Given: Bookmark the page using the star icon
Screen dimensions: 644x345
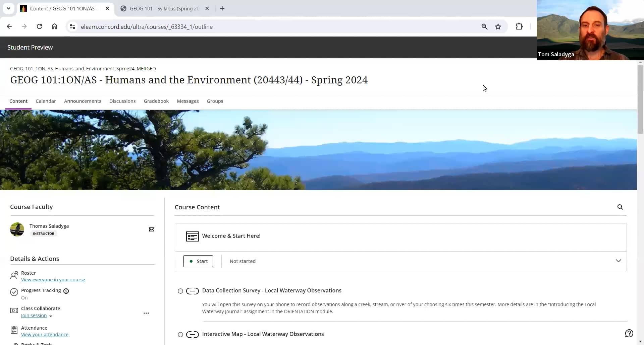Looking at the screenshot, I should tap(498, 26).
